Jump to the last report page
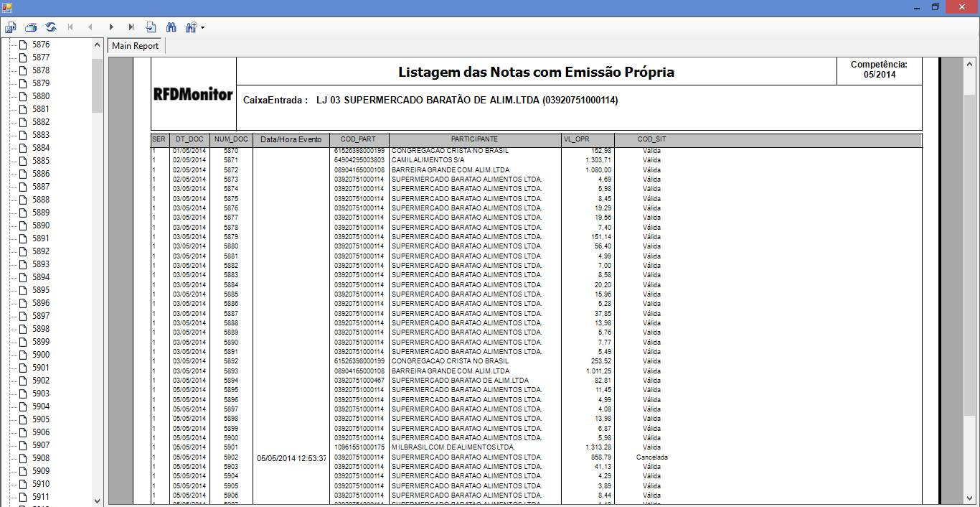 click(x=131, y=27)
